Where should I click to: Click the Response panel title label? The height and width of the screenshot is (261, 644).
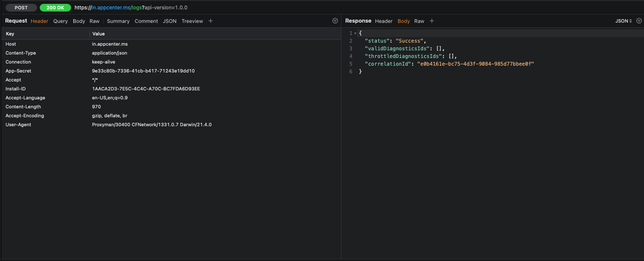pyautogui.click(x=358, y=21)
